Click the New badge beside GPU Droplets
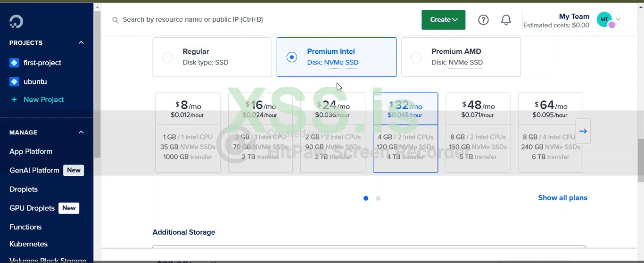Viewport: 644px width, 263px height. [x=69, y=208]
